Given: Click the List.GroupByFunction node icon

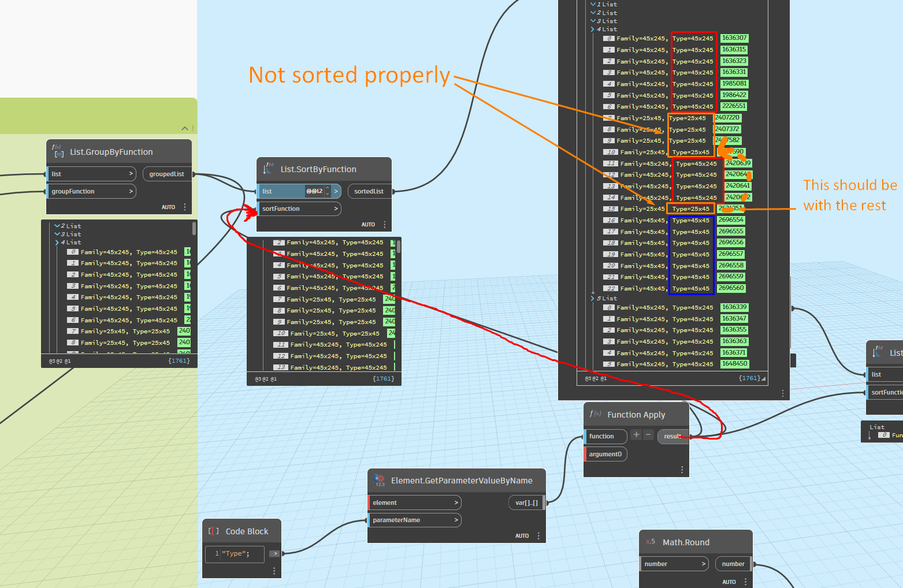Looking at the screenshot, I should click(x=57, y=151).
